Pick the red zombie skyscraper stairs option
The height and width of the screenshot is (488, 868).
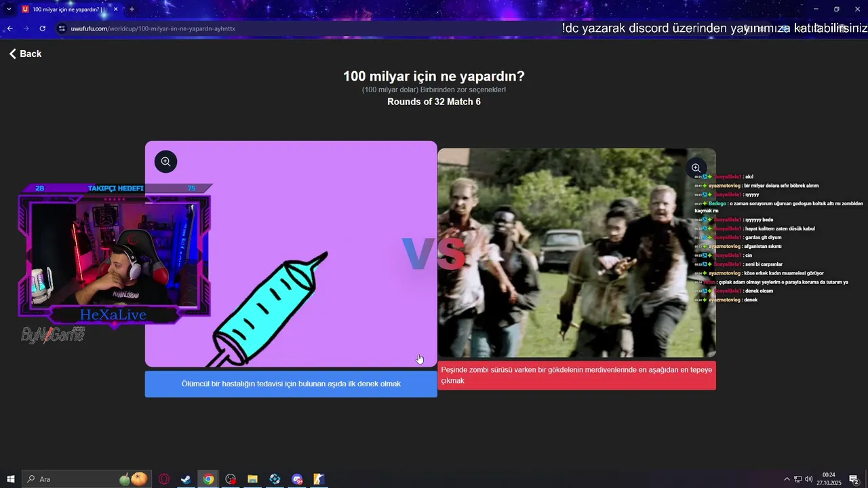pyautogui.click(x=576, y=375)
